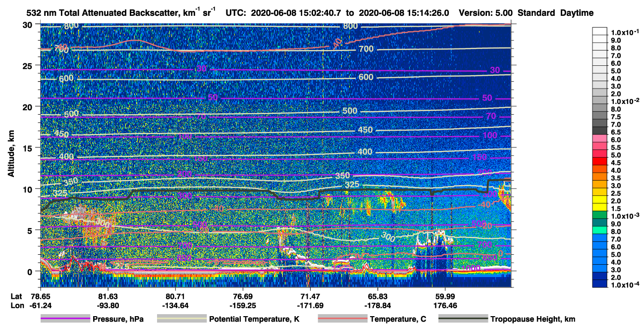Image resolution: width=644 pixels, height=330 pixels.
Task: Click the red colorbar swatch beside 4.5
Action: (x=600, y=161)
